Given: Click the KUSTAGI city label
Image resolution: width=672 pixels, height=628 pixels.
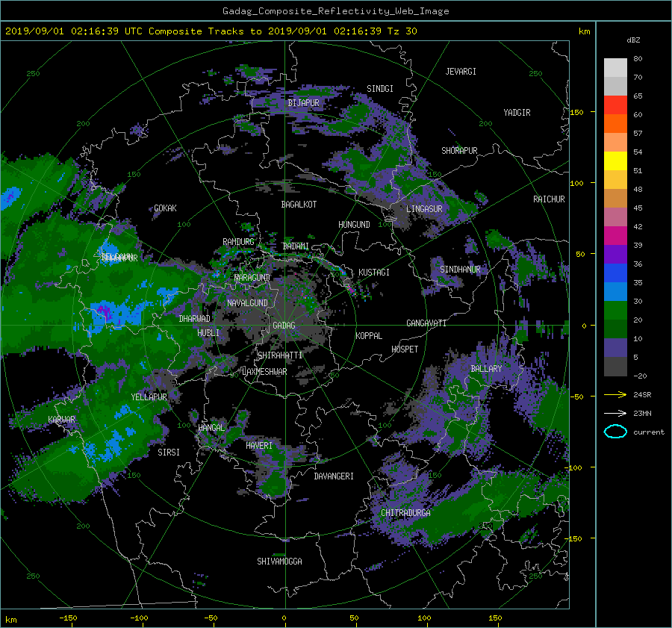Looking at the screenshot, I should click(374, 273).
